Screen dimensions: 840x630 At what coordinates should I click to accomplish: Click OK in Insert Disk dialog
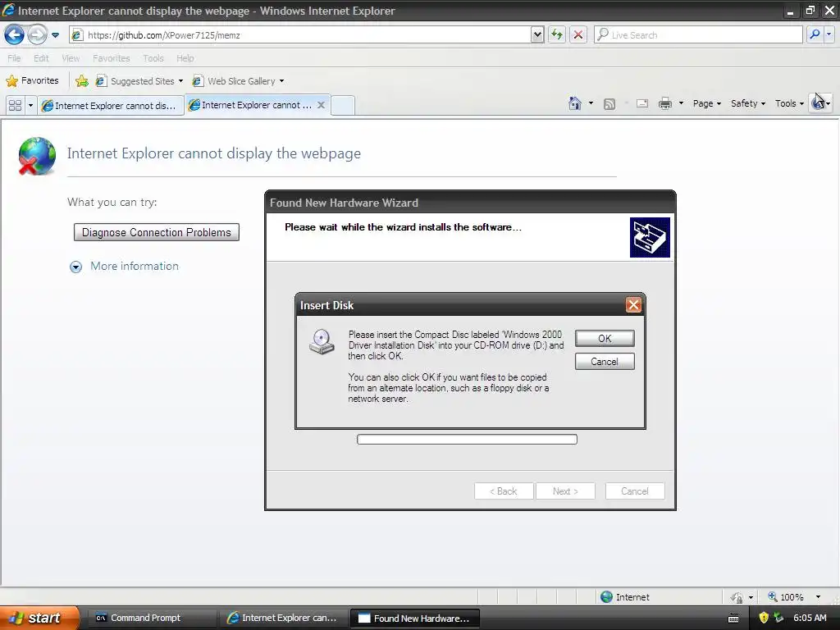point(605,339)
